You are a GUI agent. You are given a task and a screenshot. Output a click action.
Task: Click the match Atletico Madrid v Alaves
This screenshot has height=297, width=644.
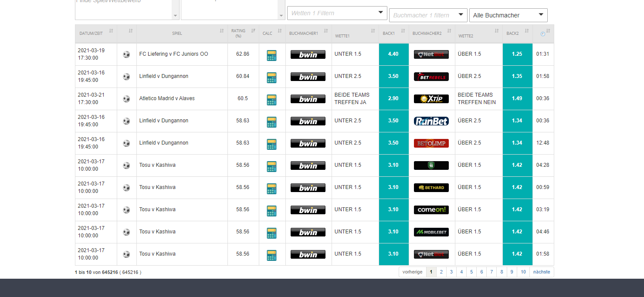(x=167, y=98)
